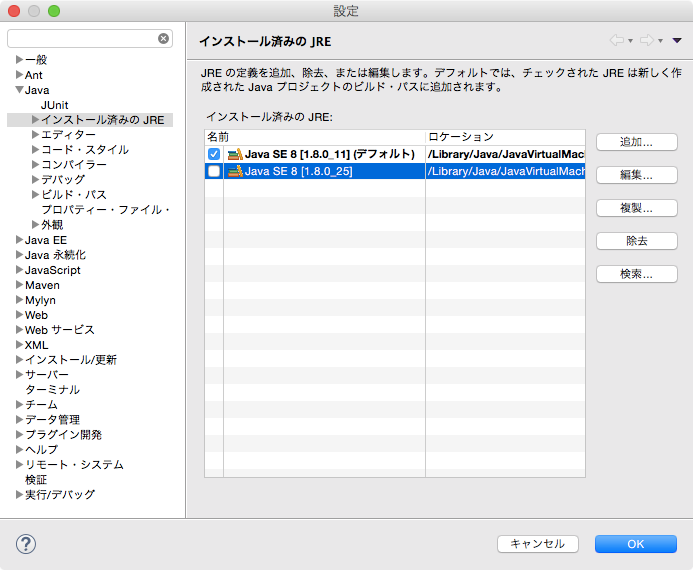Expand the Ant tree node
693x570 pixels.
[19, 75]
